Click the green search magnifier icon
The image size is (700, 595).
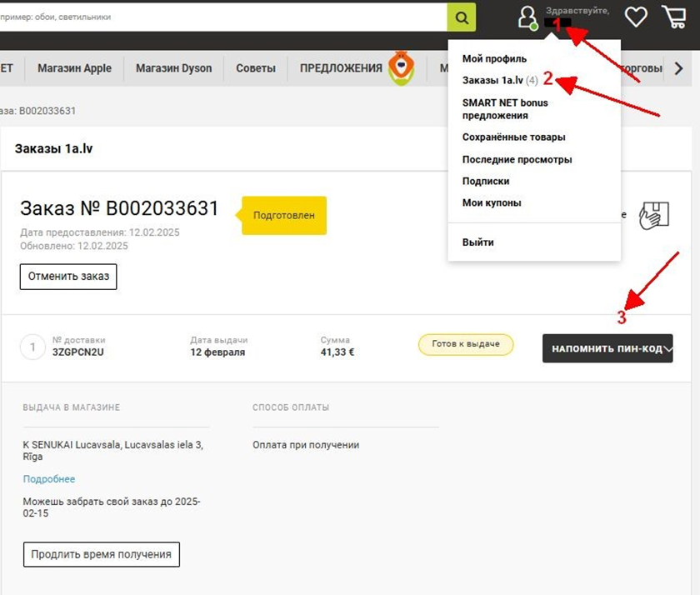click(461, 17)
